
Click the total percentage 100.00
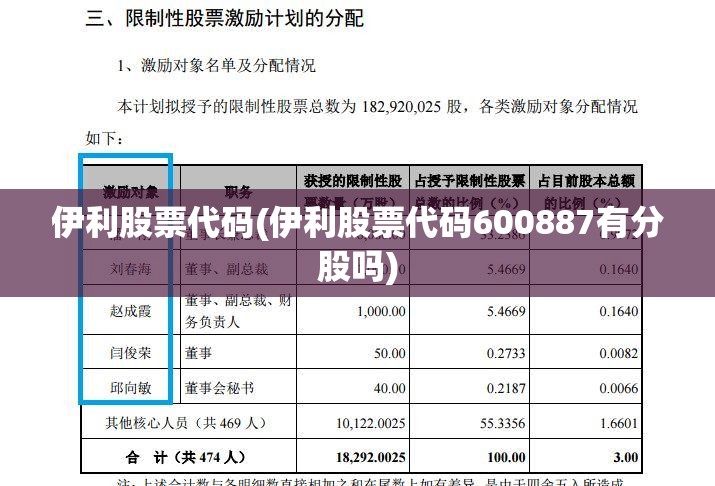pyautogui.click(x=506, y=457)
